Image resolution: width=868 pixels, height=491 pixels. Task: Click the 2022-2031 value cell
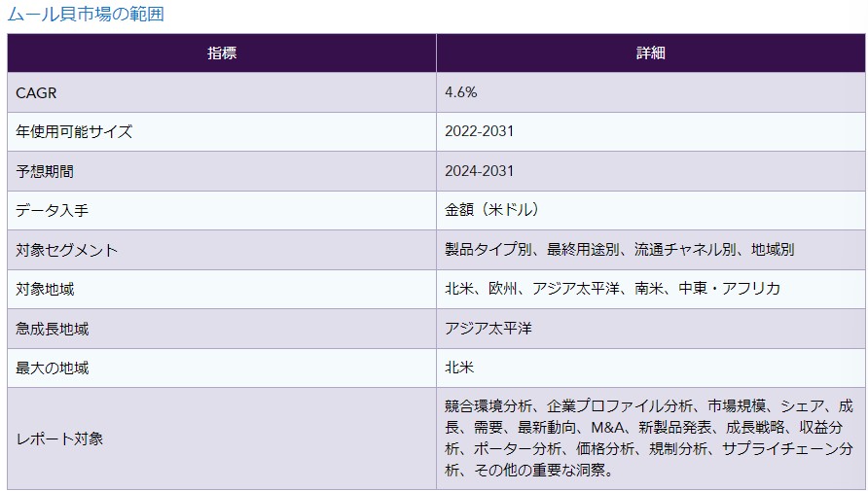pos(479,131)
